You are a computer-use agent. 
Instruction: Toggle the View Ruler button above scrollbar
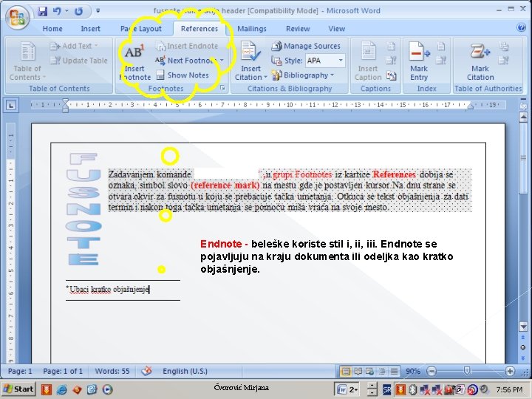(x=523, y=105)
